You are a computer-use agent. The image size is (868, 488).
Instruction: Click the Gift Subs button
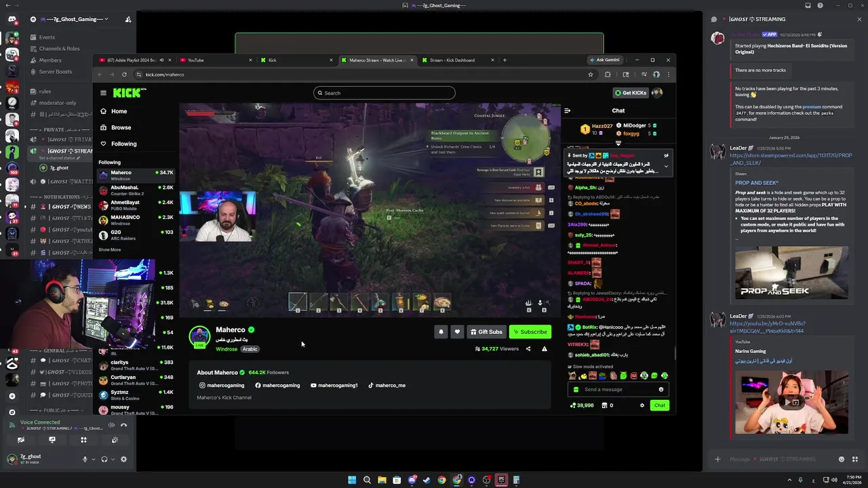pos(486,331)
